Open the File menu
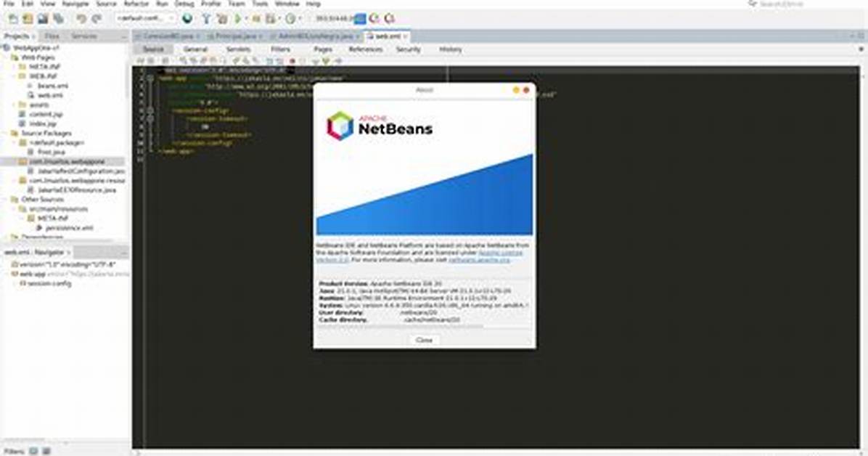868x456 pixels. [9, 4]
